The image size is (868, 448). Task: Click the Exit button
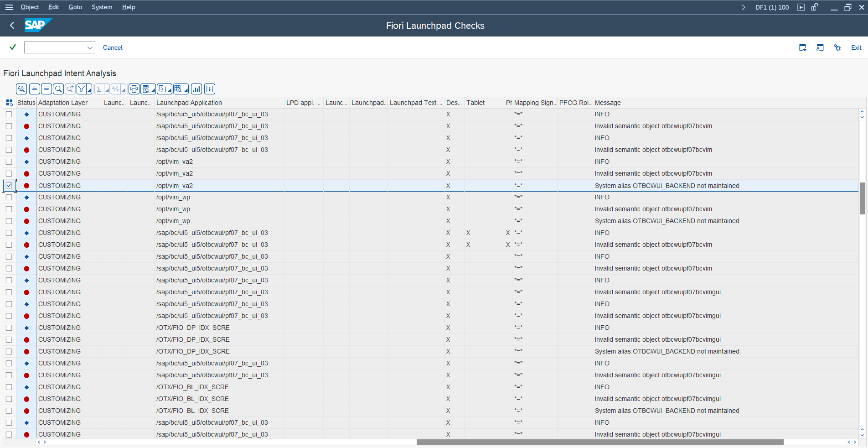pos(856,47)
